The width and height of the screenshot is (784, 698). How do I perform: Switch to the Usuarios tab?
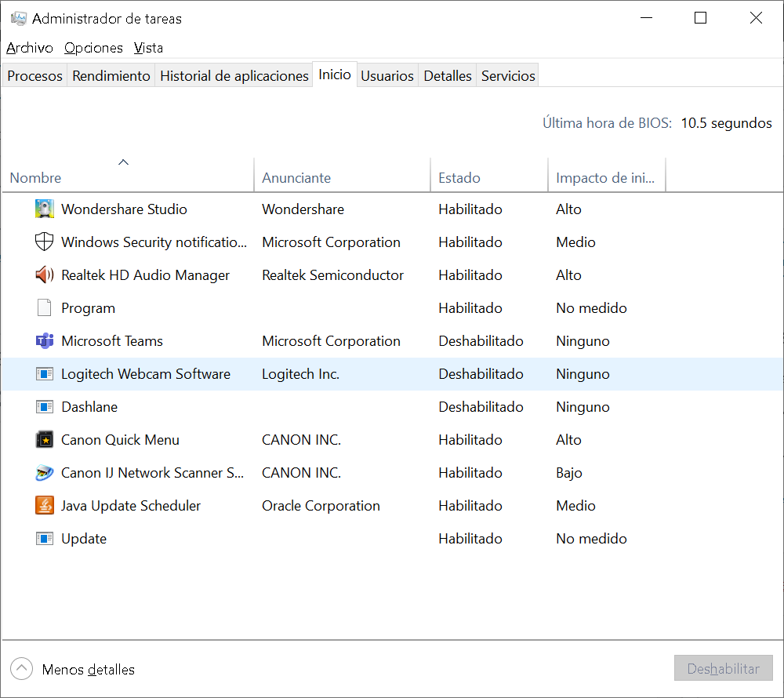click(x=387, y=75)
